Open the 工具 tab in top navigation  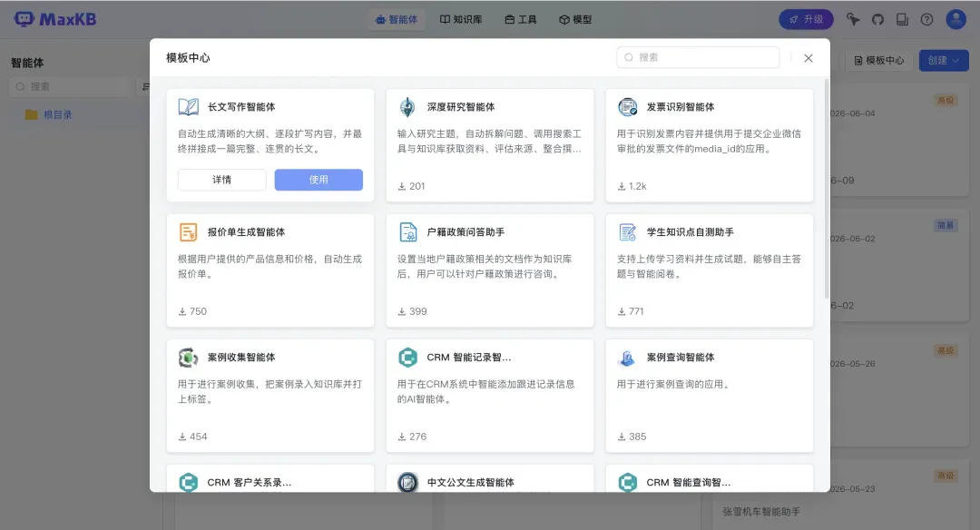pos(521,19)
